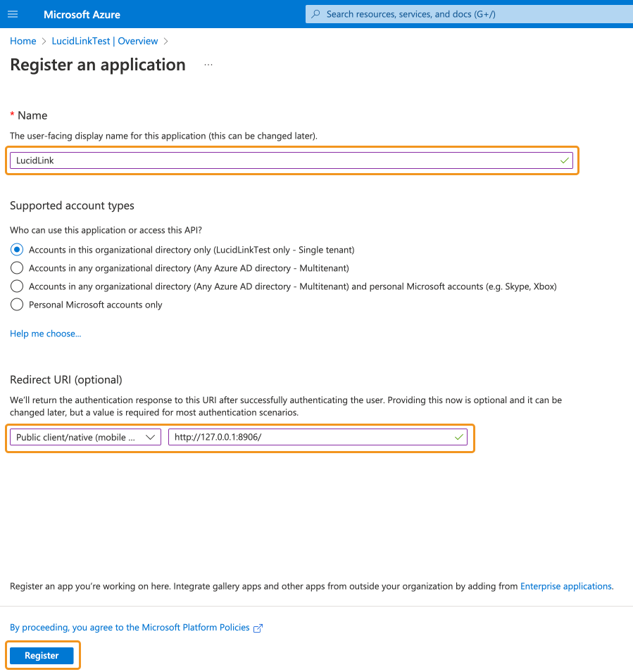Click the LucidLink application name field
This screenshot has height=672, width=633.
coord(292,160)
